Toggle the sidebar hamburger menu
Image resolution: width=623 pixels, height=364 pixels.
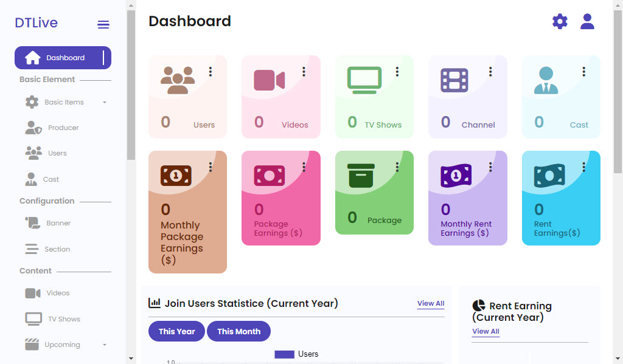coord(103,24)
